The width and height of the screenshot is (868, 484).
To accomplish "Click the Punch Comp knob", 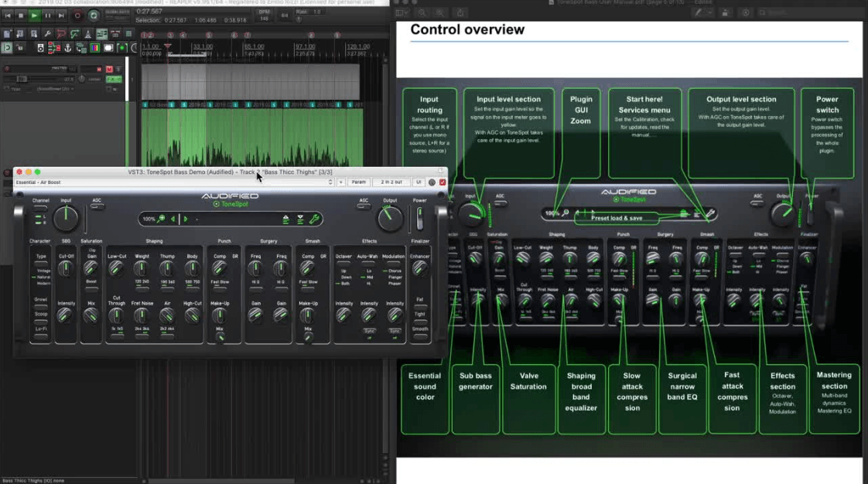I will click(220, 268).
